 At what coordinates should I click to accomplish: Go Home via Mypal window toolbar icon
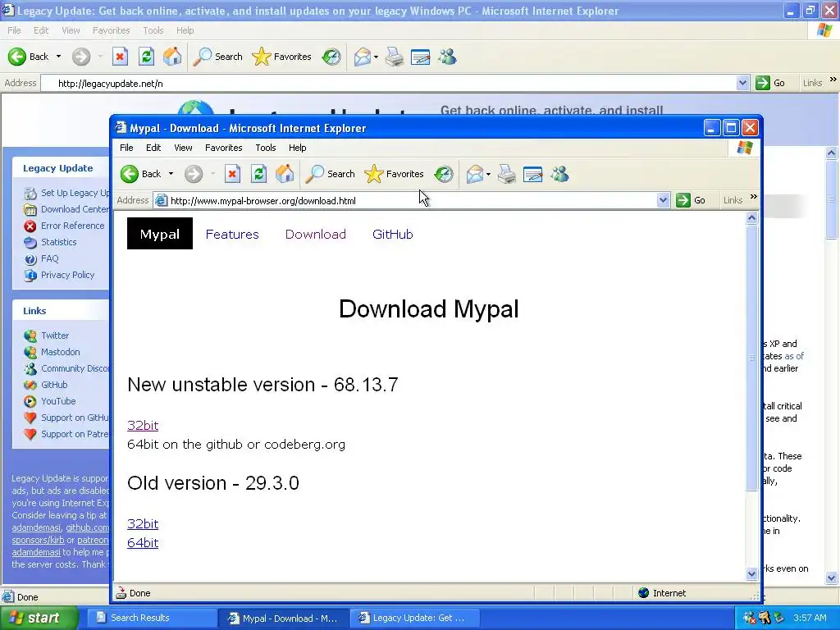click(x=285, y=174)
